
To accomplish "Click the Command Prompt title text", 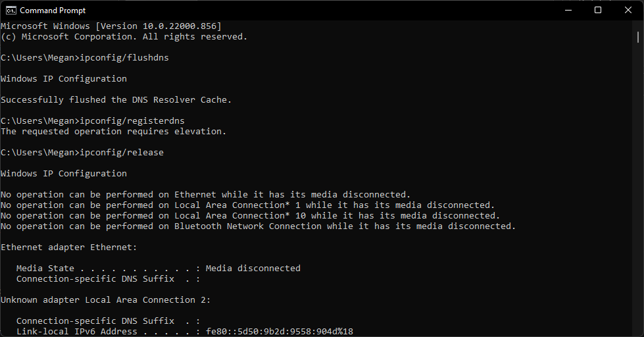I will tap(53, 11).
